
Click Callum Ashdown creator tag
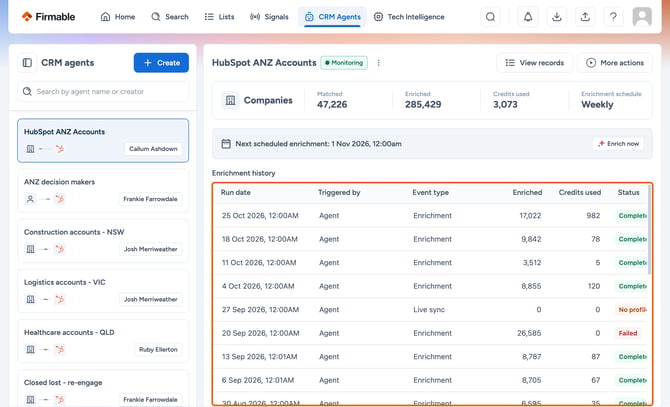point(153,149)
